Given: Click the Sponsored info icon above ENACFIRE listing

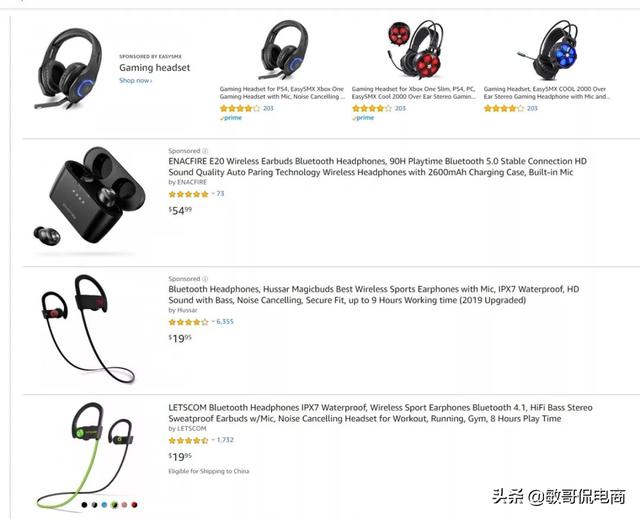Looking at the screenshot, I should click(205, 151).
